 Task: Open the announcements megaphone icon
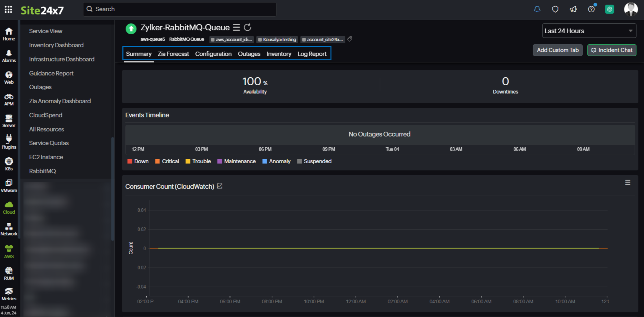pos(573,9)
